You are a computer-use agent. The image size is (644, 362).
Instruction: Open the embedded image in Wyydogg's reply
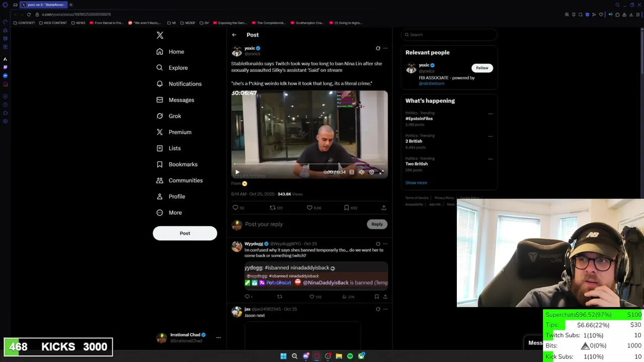316,276
